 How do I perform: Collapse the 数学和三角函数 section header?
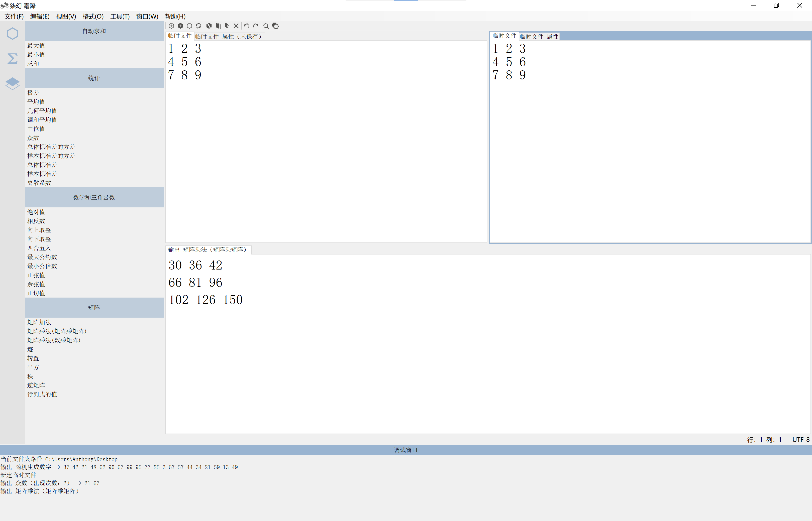pos(94,197)
